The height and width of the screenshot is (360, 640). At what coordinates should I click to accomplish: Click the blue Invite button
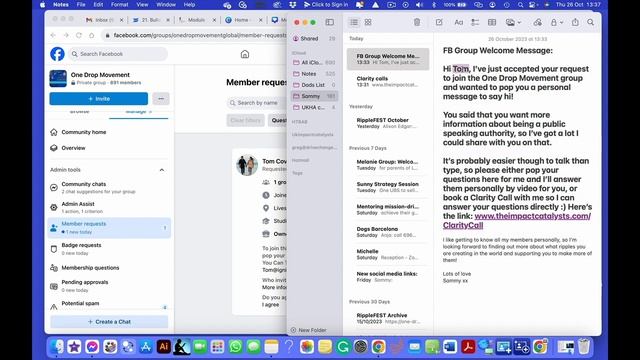(99, 99)
